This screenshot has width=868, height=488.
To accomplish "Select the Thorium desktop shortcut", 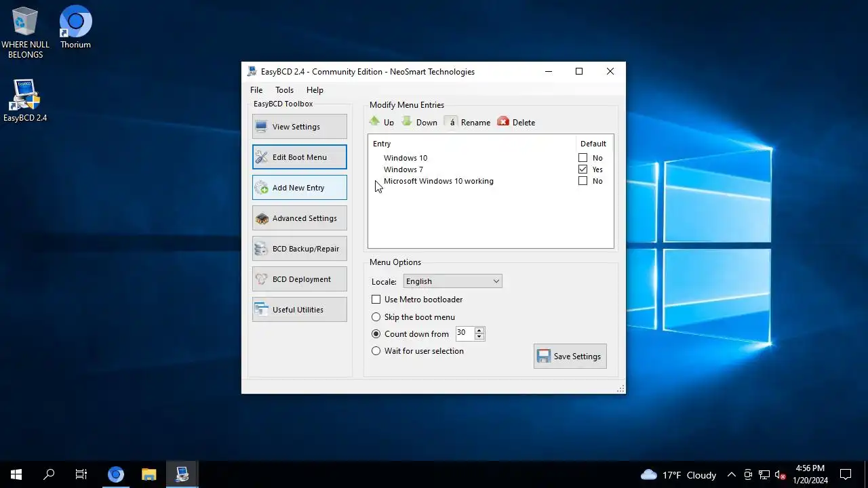I will point(75,27).
